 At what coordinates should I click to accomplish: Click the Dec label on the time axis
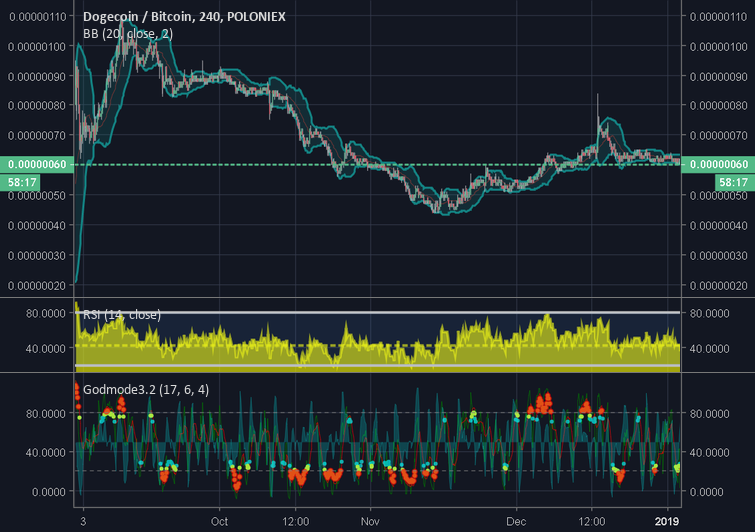point(516,521)
